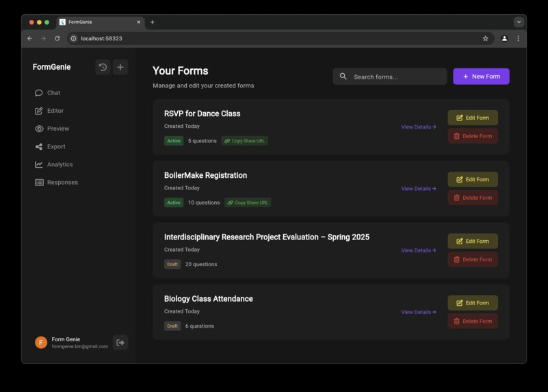Viewport: 548px width, 392px height.
Task: Select the FormGenie browser tab
Action: tap(101, 22)
